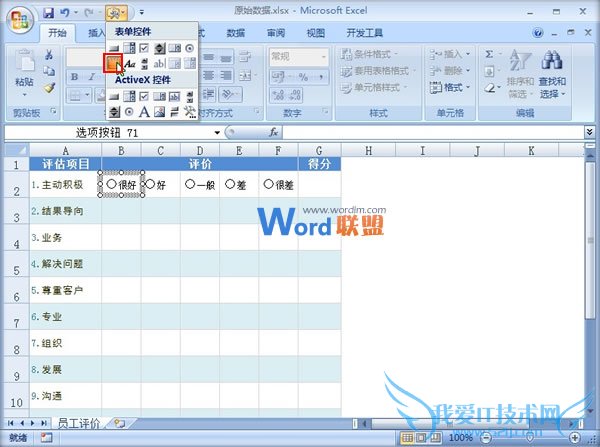Select the 好 option button

point(150,184)
